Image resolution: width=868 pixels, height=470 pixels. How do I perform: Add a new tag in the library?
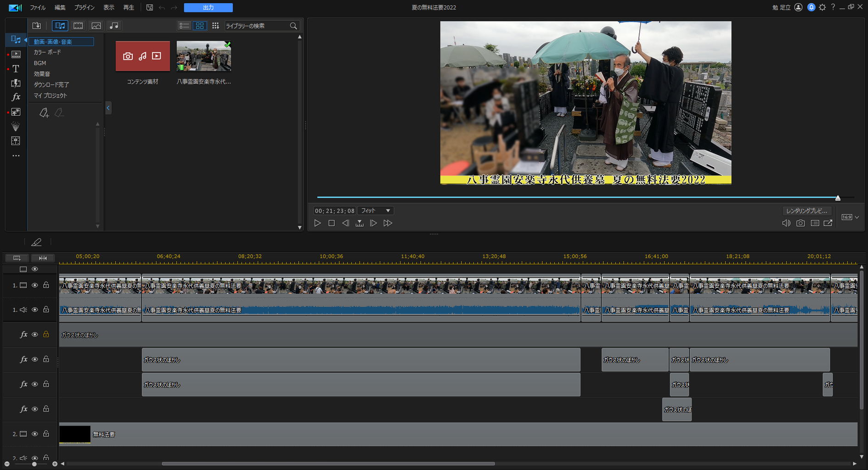44,112
